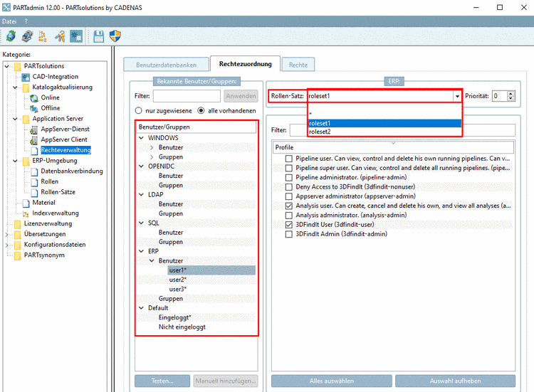Switch to the Benutzerdatenbanken tab
This screenshot has width=534, height=392.
pos(166,65)
